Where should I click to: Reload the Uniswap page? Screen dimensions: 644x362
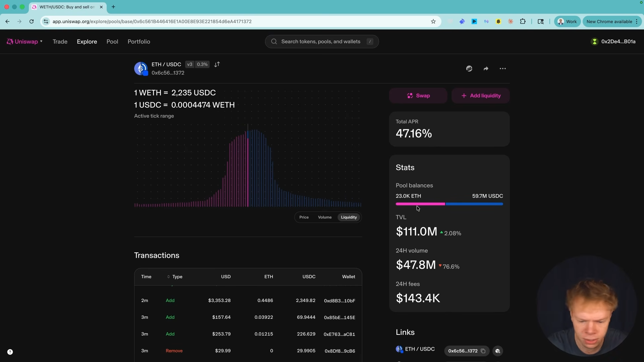(32, 21)
